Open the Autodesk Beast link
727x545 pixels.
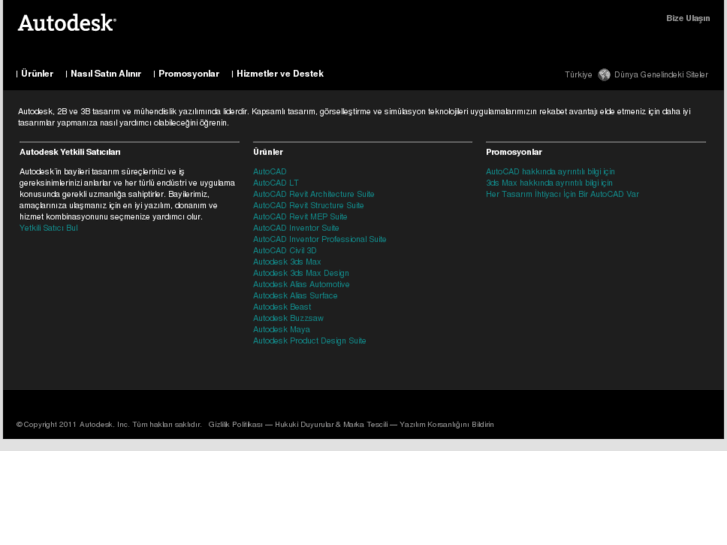282,307
